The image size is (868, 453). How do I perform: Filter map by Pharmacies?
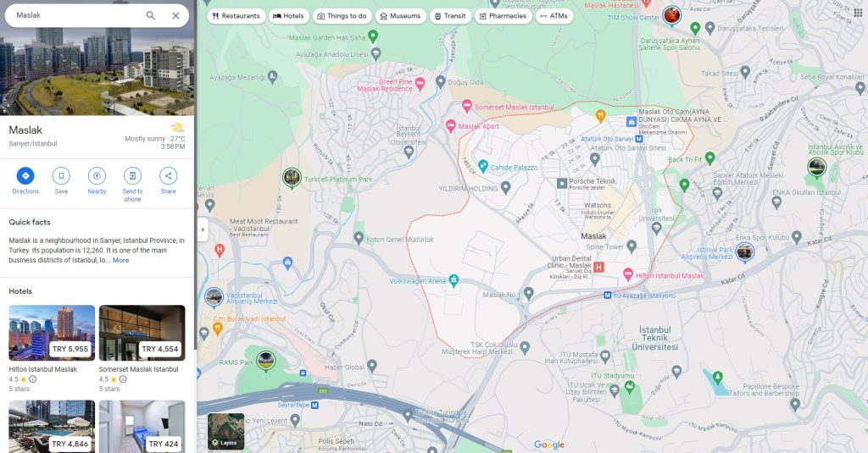tap(504, 16)
